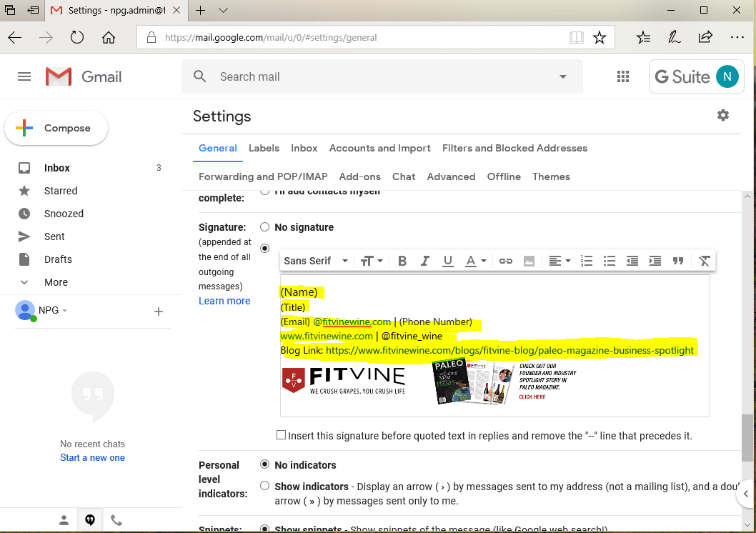The height and width of the screenshot is (533, 756).
Task: Open the Advanced tab
Action: tap(451, 177)
